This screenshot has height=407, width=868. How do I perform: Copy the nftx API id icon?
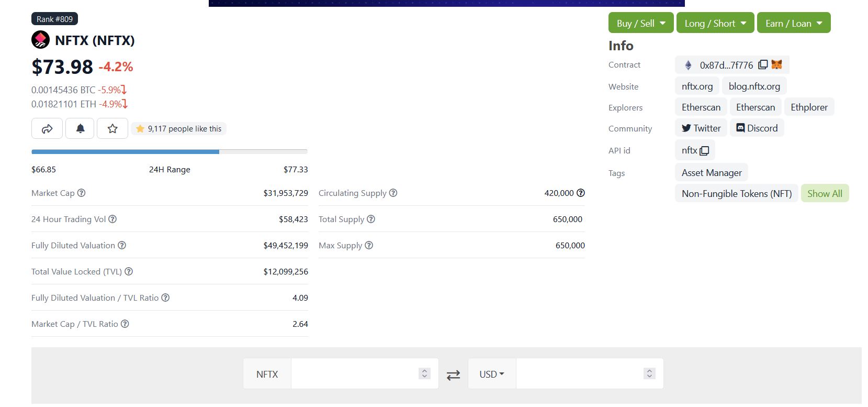[x=704, y=151]
